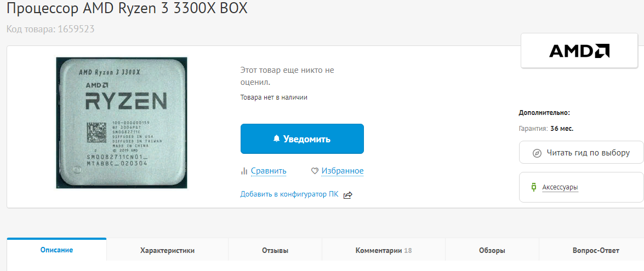Screen dimensions: 644x271
Task: Click the compass icon in guide button
Action: click(x=537, y=153)
